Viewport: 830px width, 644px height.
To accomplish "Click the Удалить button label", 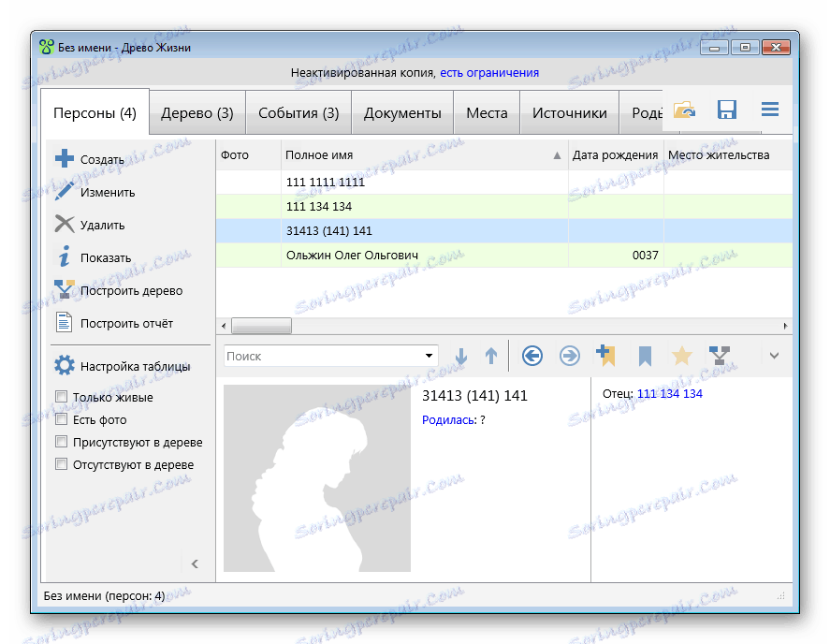I will click(x=103, y=225).
